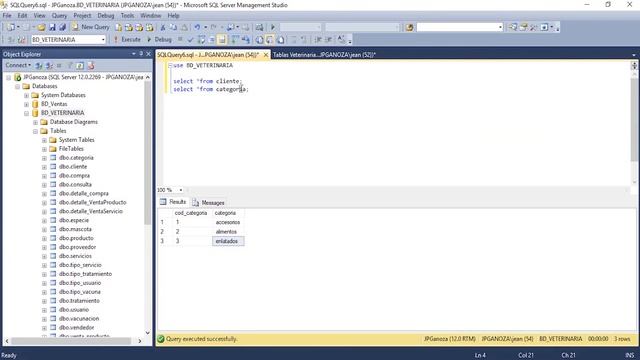Click the Increase Indent icon
This screenshot has width=640, height=360.
coord(329,40)
